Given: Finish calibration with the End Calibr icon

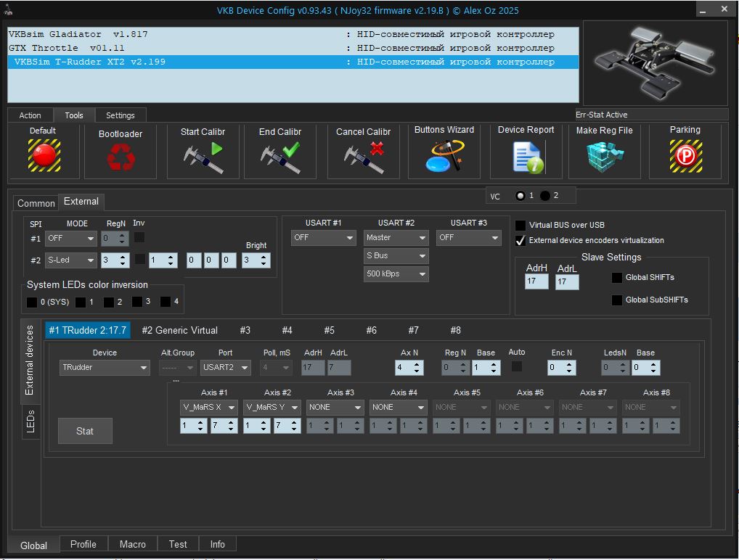Looking at the screenshot, I should pyautogui.click(x=280, y=158).
